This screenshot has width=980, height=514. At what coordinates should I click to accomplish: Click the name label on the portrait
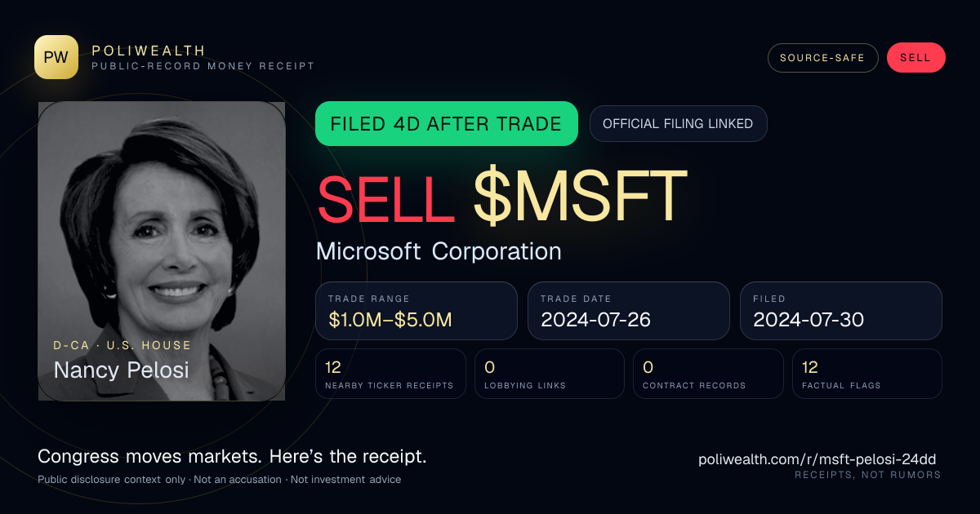coord(121,370)
